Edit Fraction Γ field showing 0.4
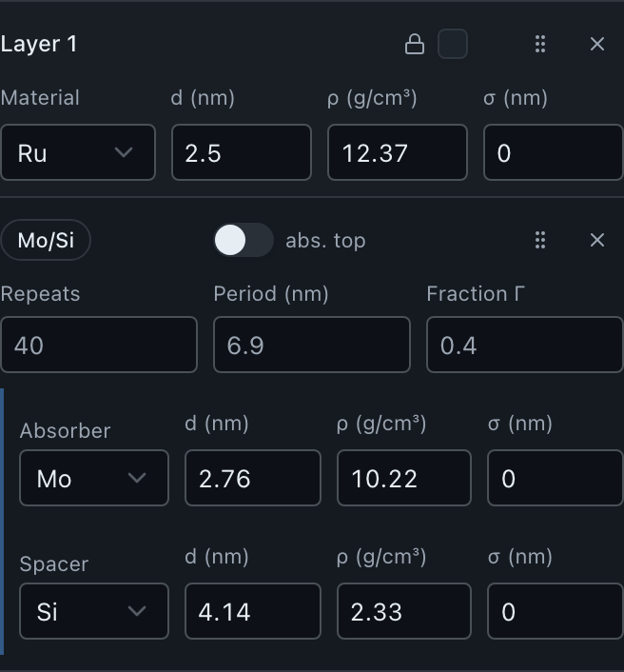Screen dimensions: 624x672 tap(525, 345)
